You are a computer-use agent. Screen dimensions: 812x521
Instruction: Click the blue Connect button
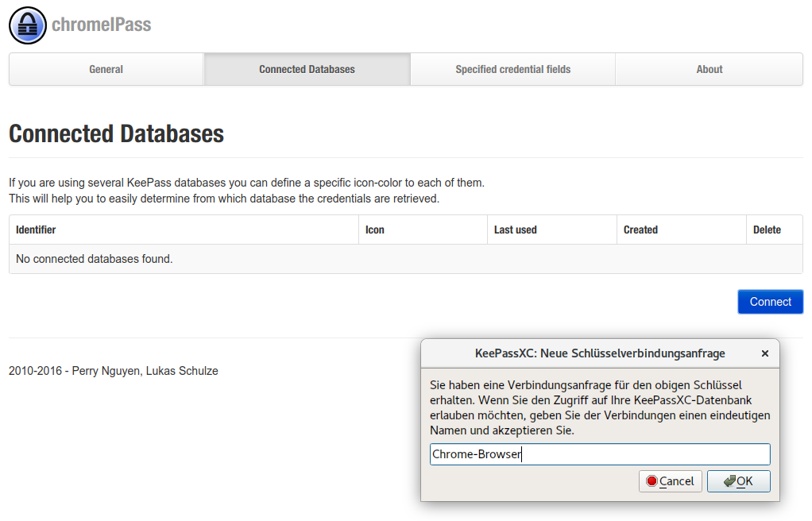coord(770,302)
